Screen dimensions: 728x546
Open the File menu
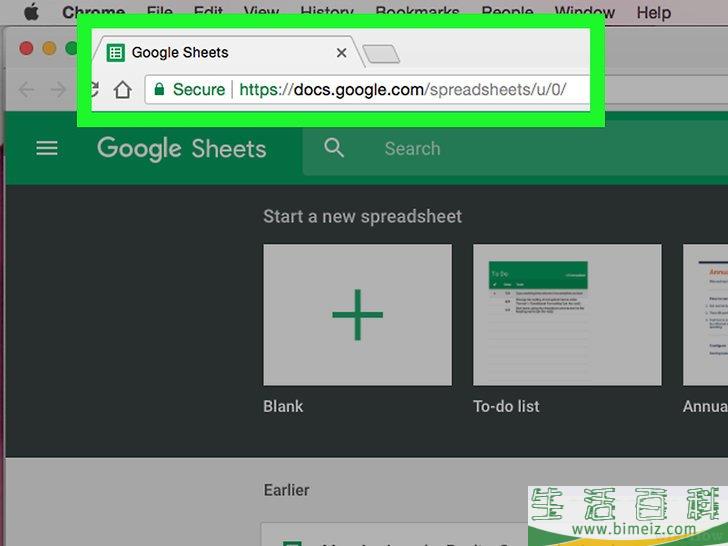(159, 12)
